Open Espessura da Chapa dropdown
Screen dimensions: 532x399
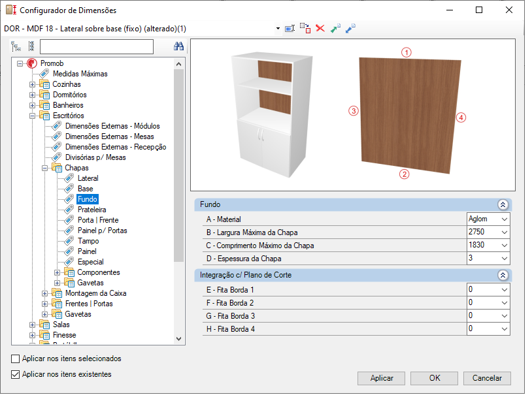click(504, 259)
